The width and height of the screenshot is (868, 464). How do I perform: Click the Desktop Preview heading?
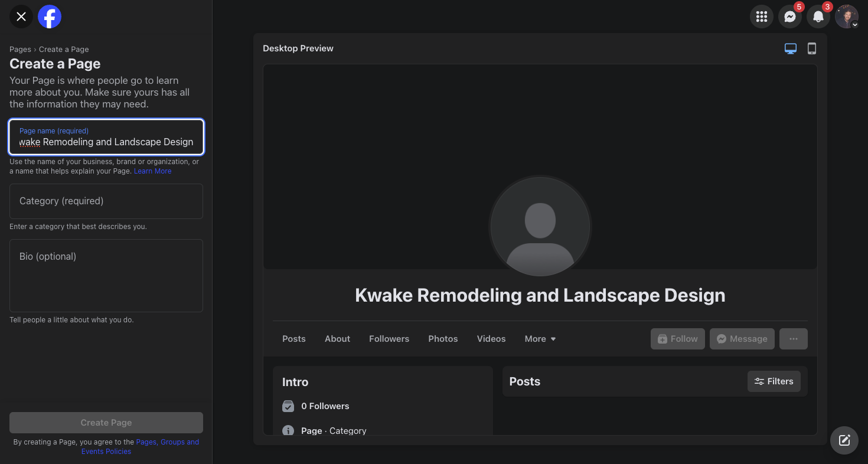tap(298, 48)
